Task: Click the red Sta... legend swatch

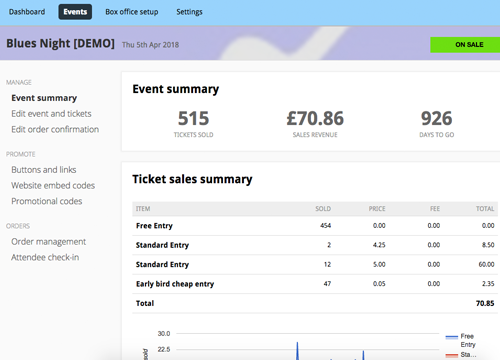Action: tap(452, 355)
